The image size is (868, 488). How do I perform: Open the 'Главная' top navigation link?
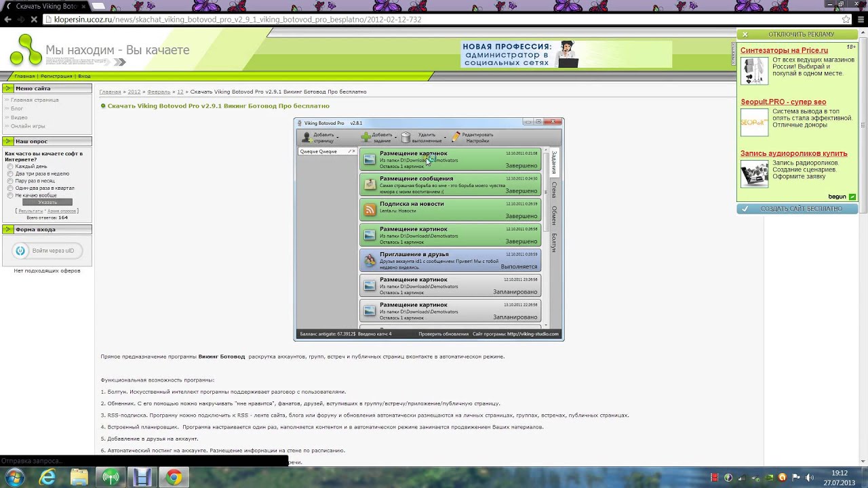tap(24, 77)
